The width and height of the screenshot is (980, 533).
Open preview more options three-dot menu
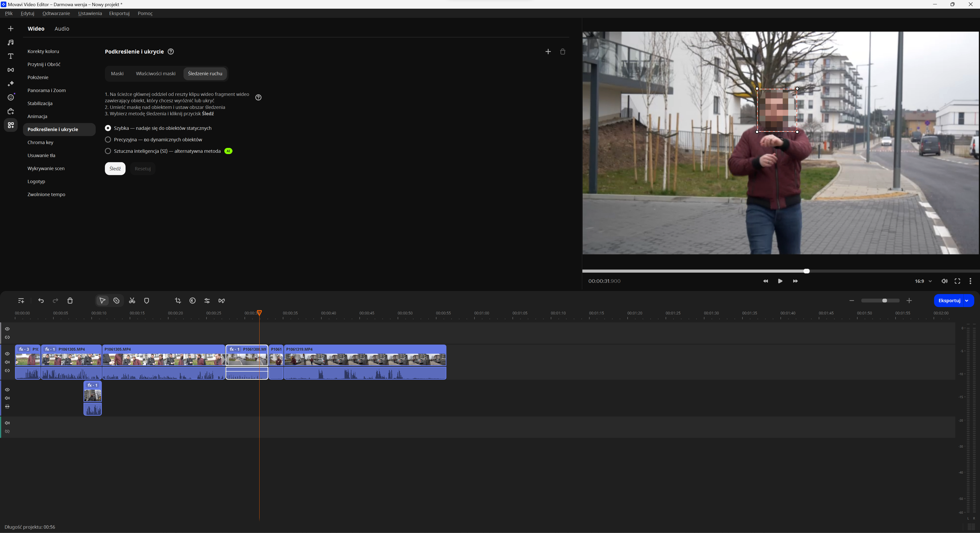(x=970, y=281)
